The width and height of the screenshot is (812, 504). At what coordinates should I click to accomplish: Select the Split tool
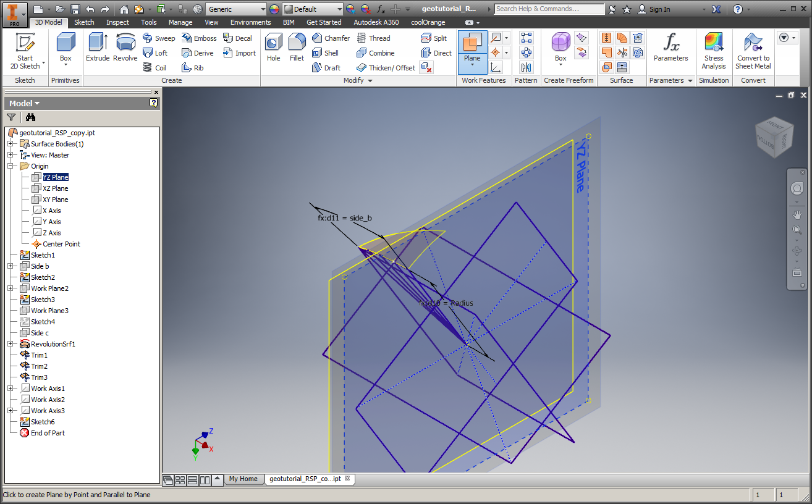click(x=434, y=38)
